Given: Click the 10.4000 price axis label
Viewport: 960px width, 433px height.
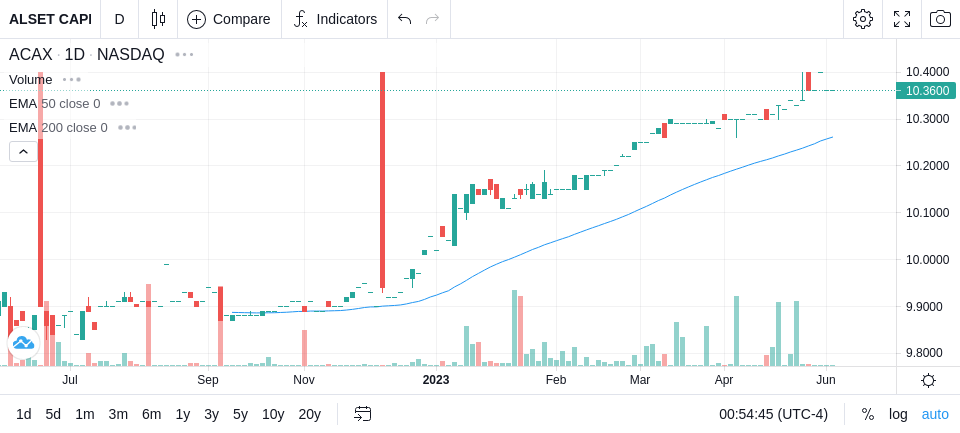Looking at the screenshot, I should pos(928,72).
